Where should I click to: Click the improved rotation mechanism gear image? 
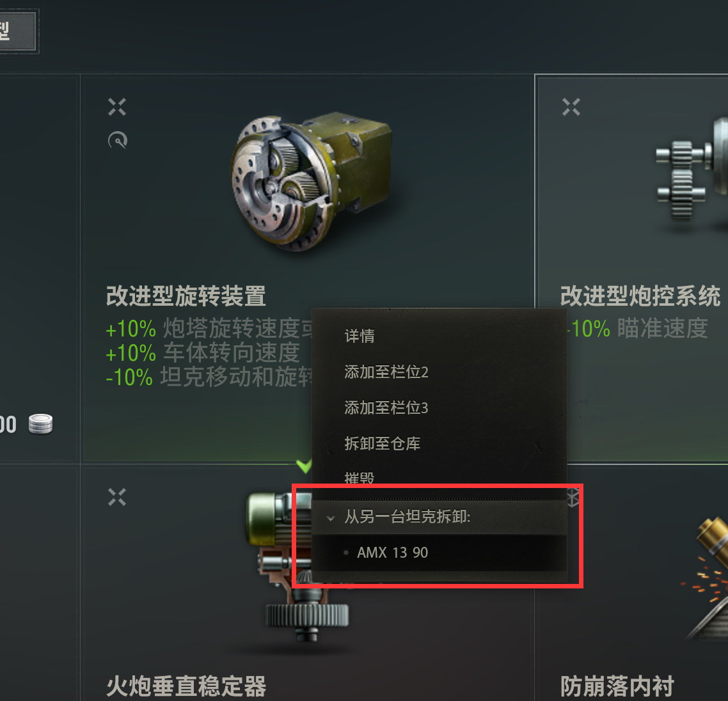tap(312, 182)
